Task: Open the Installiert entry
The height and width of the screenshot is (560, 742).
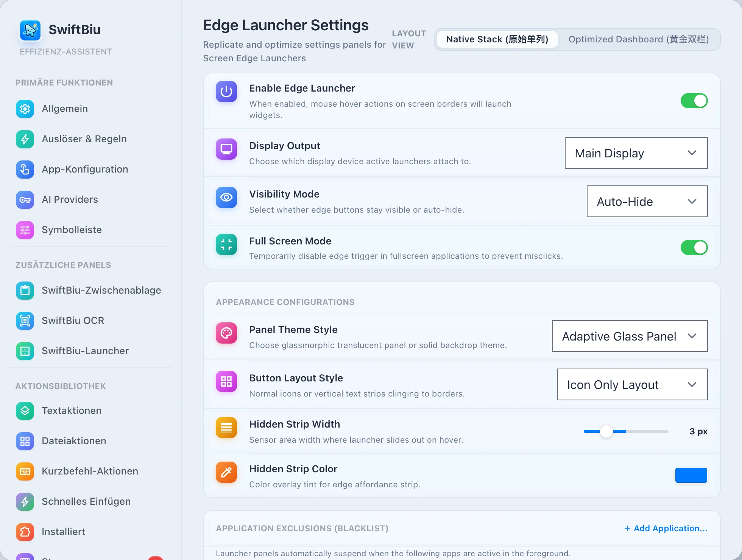Action: (91, 532)
